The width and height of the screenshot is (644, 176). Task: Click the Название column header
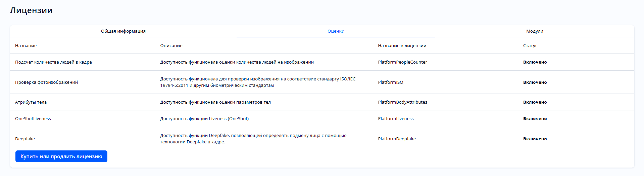pyautogui.click(x=26, y=46)
